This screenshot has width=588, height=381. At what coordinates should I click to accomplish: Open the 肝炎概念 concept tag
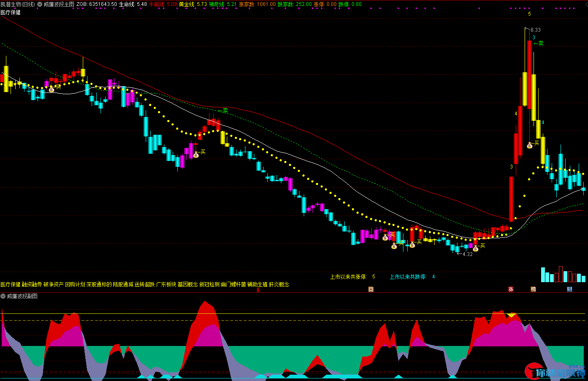(279, 285)
